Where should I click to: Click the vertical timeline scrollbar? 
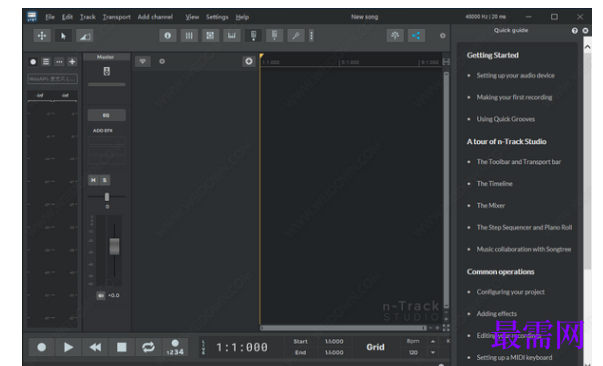(x=446, y=190)
